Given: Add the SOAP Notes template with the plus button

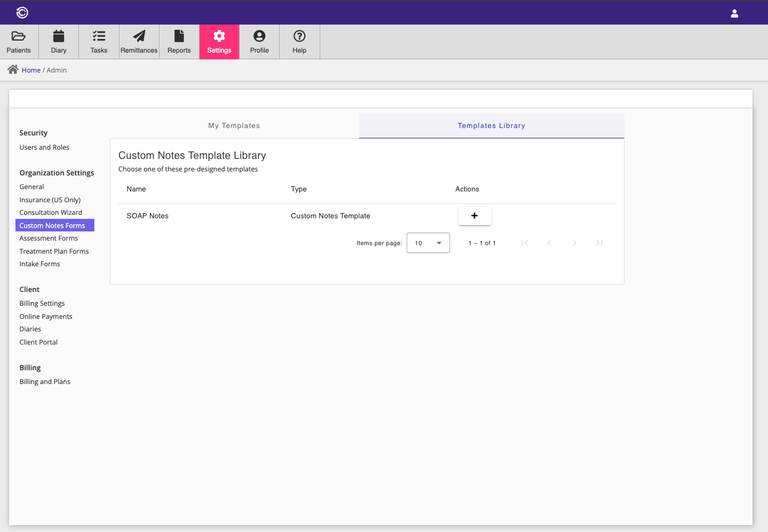Looking at the screenshot, I should (475, 215).
